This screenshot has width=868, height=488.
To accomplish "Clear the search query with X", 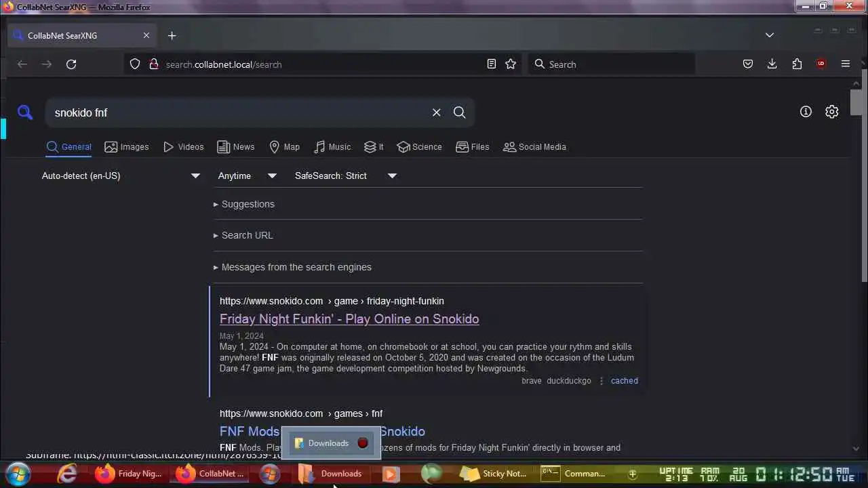I will tap(437, 113).
